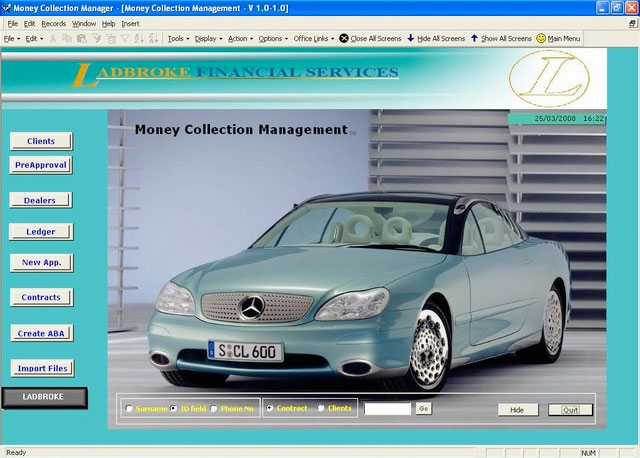Screen dimensions: 640x458
Task: Click the Sort Ascending icon
Action: click(x=139, y=39)
